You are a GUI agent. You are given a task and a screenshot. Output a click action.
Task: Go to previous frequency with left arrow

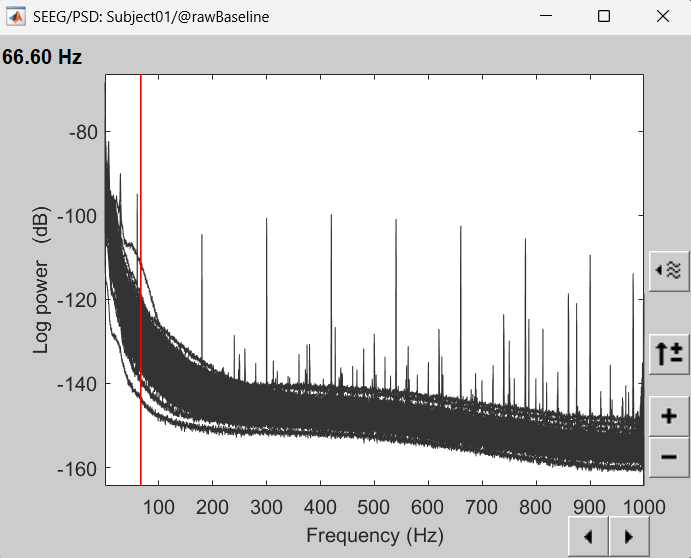coord(588,536)
